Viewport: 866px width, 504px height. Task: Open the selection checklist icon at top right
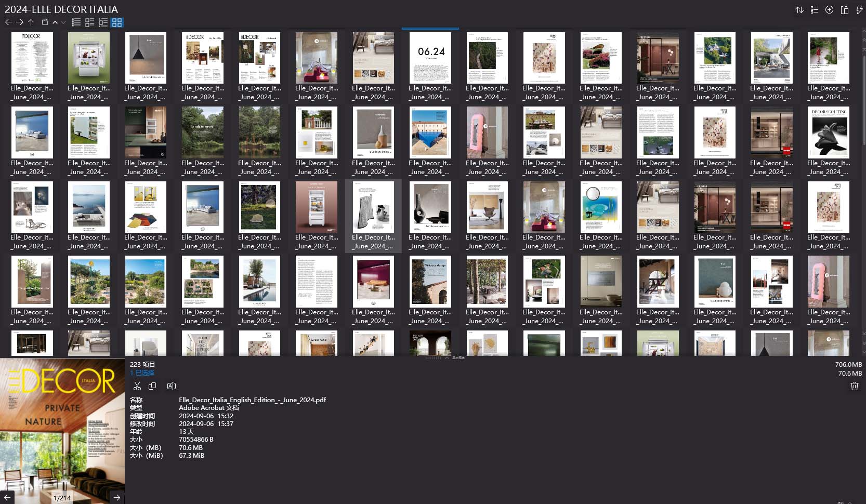pos(815,10)
